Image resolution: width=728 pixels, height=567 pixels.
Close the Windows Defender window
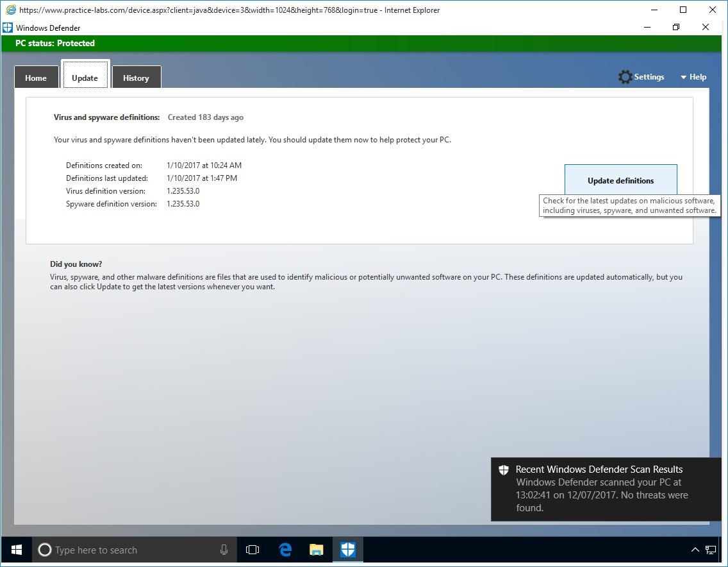coord(705,28)
